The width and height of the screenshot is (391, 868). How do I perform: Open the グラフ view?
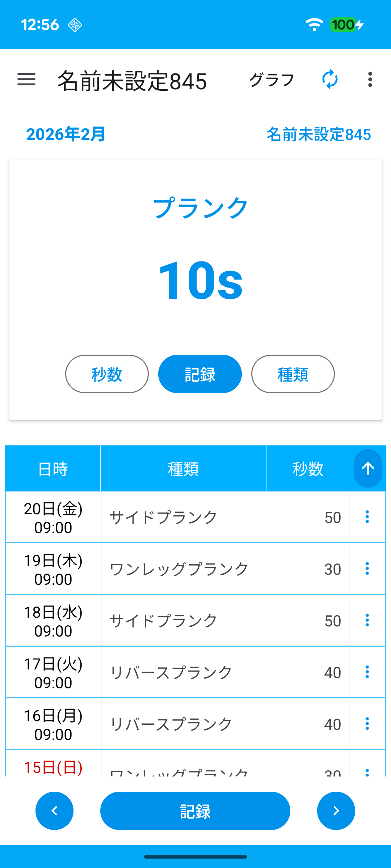tap(272, 80)
